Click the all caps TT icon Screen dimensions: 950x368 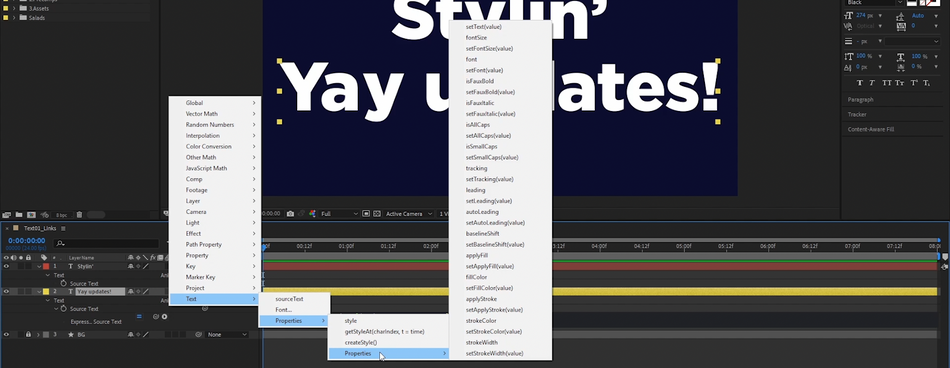point(887,82)
